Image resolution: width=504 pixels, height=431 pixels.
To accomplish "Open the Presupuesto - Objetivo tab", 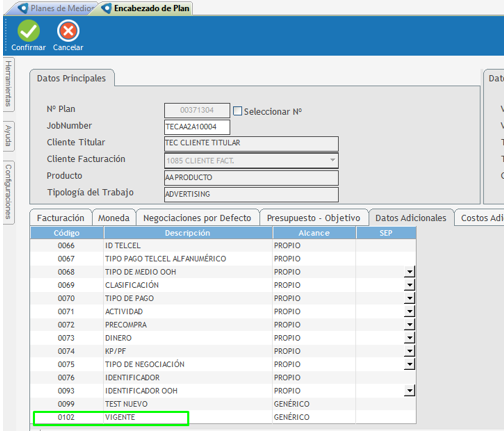I will pyautogui.click(x=314, y=218).
